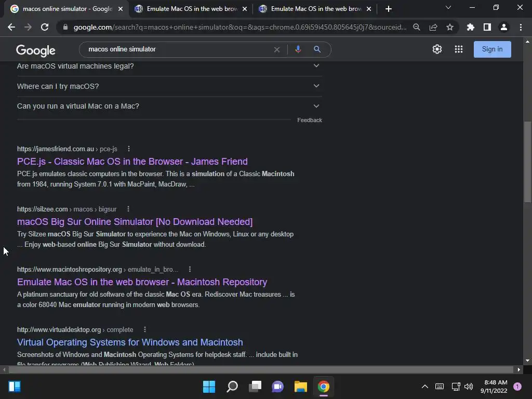This screenshot has width=532, height=399.
Task: Close the Google search tab
Action: tap(121, 9)
